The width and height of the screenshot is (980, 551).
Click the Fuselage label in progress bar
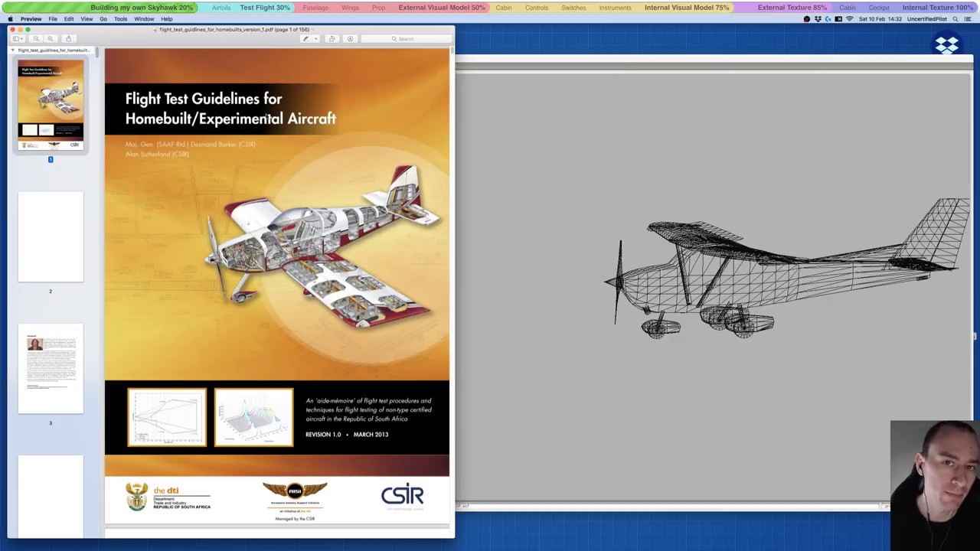click(315, 8)
